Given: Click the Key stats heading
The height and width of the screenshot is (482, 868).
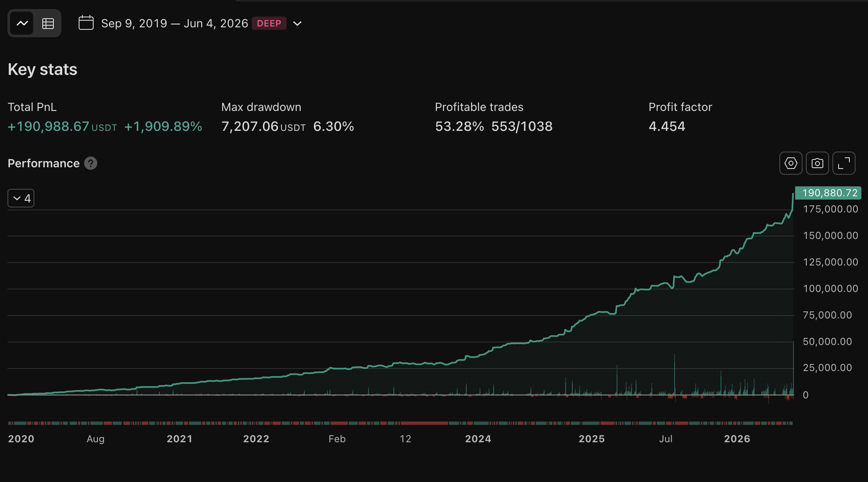Looking at the screenshot, I should tap(43, 70).
